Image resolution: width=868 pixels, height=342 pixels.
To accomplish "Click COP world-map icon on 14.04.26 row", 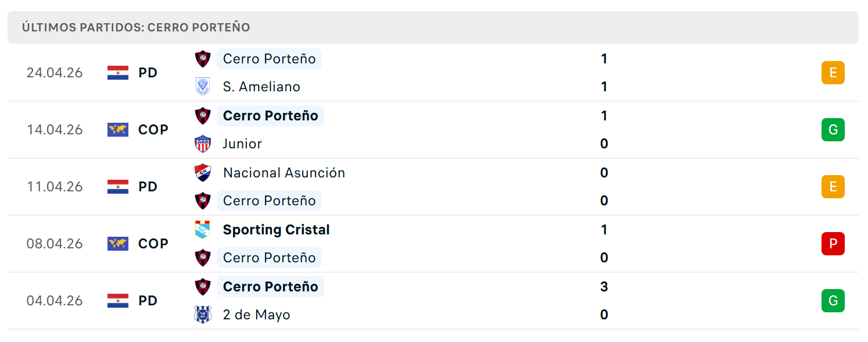I will pos(118,130).
